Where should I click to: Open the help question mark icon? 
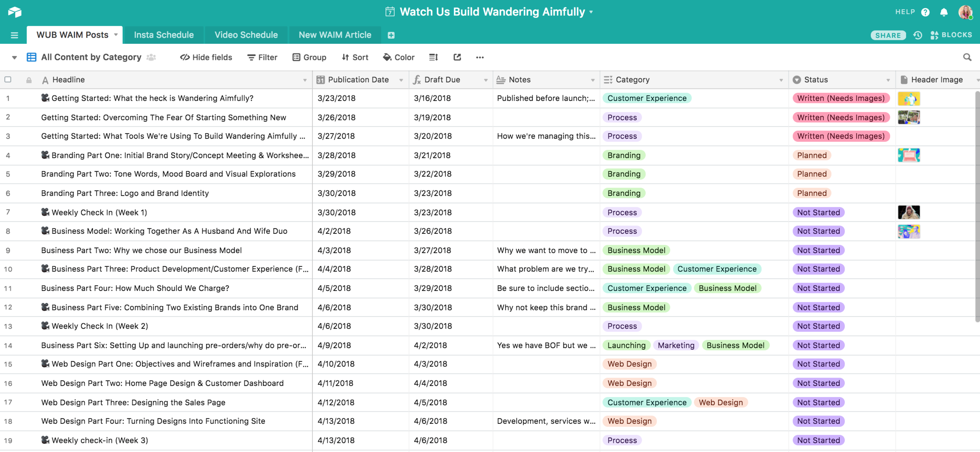[925, 12]
